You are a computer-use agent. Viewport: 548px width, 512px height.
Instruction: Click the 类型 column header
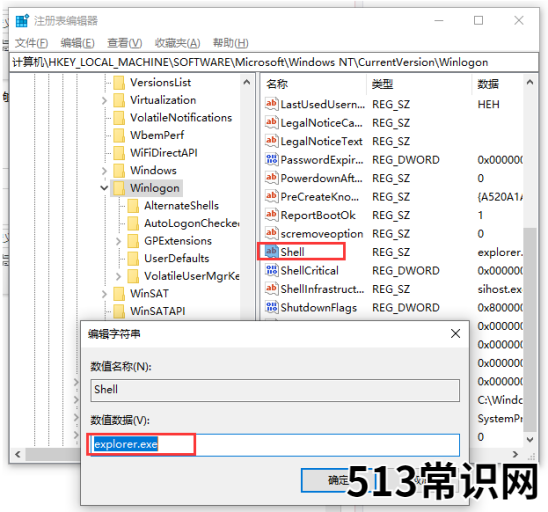point(419,84)
